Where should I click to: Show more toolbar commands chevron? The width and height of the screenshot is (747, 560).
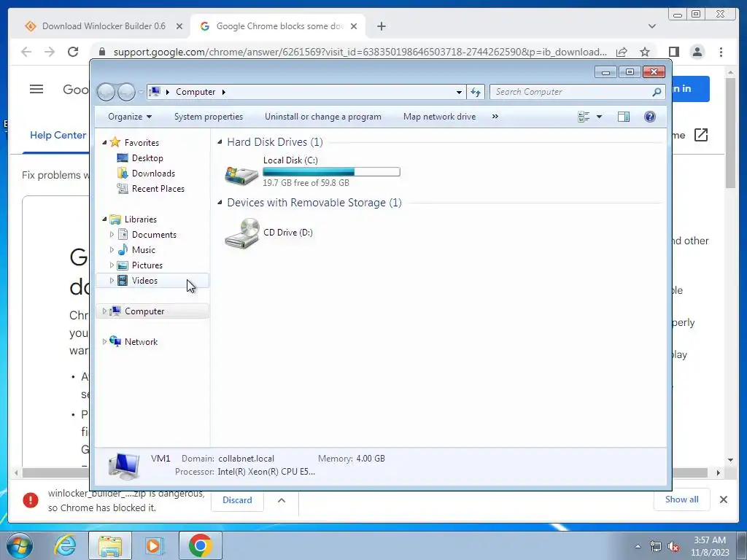coord(495,117)
